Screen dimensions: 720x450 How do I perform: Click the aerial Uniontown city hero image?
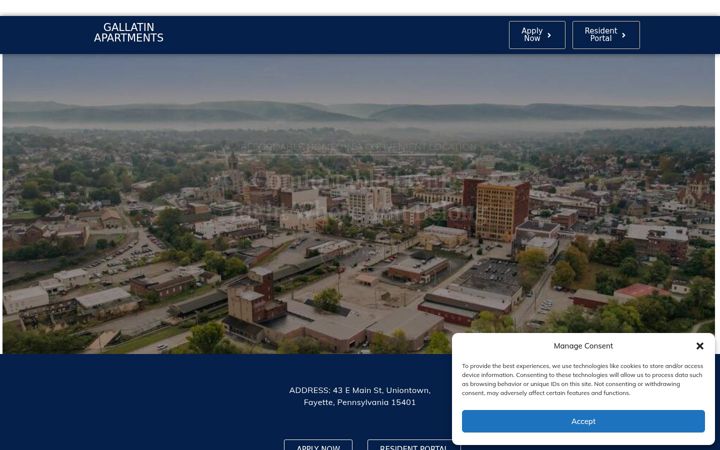(358, 204)
